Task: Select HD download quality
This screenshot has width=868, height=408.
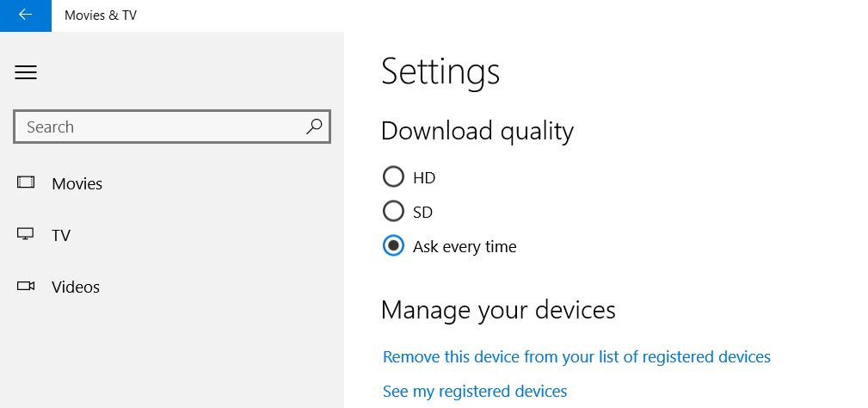Action: 393,177
